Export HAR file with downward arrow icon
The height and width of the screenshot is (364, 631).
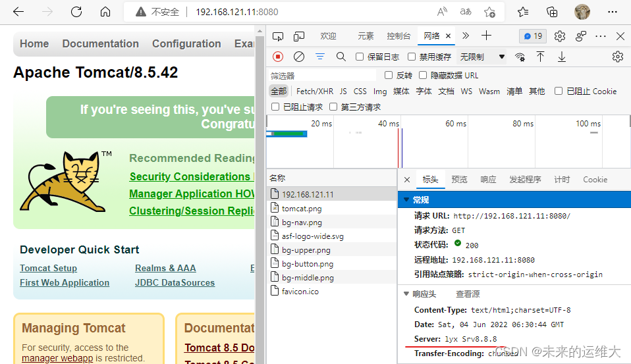[562, 57]
